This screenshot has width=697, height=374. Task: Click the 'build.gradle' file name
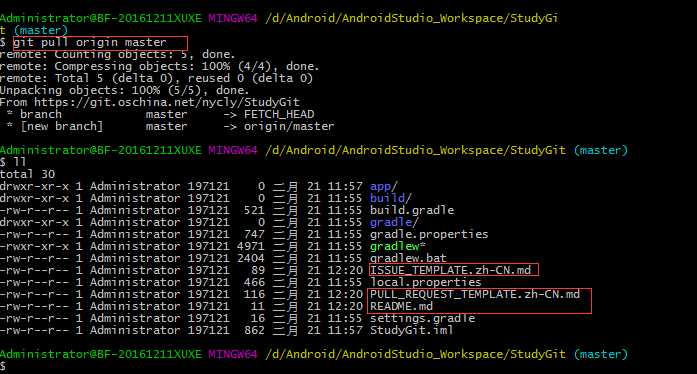point(412,210)
